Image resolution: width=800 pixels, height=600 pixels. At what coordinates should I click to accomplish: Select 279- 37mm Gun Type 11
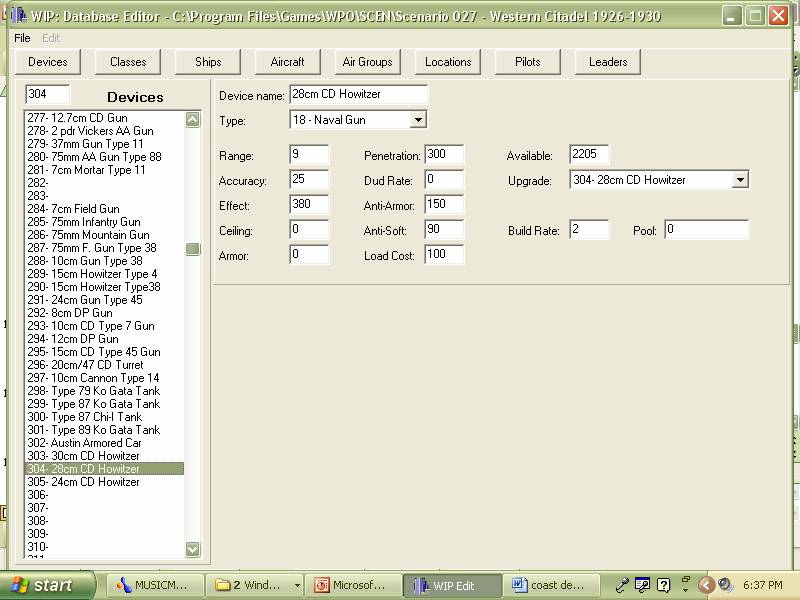pyautogui.click(x=104, y=144)
